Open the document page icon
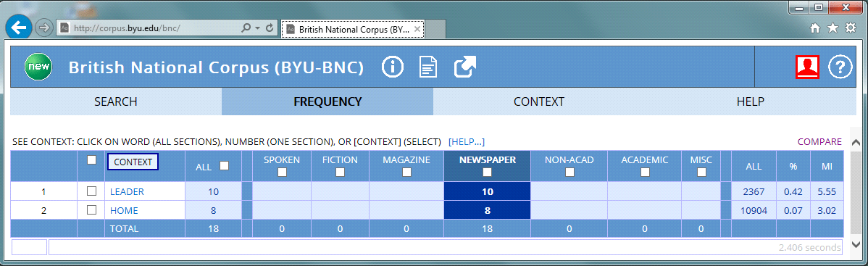868x266 pixels. pos(428,67)
